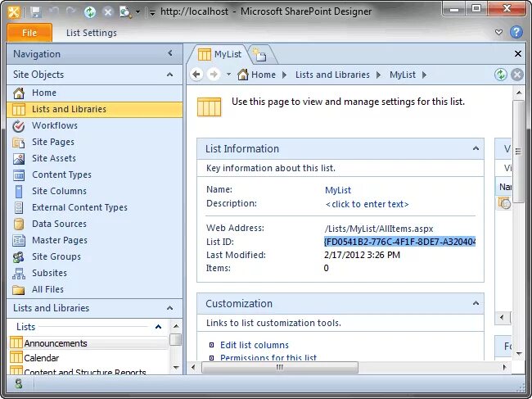Screen dimensions: 532x399
Task: Click the description 'click to enter text' field
Action: click(367, 204)
